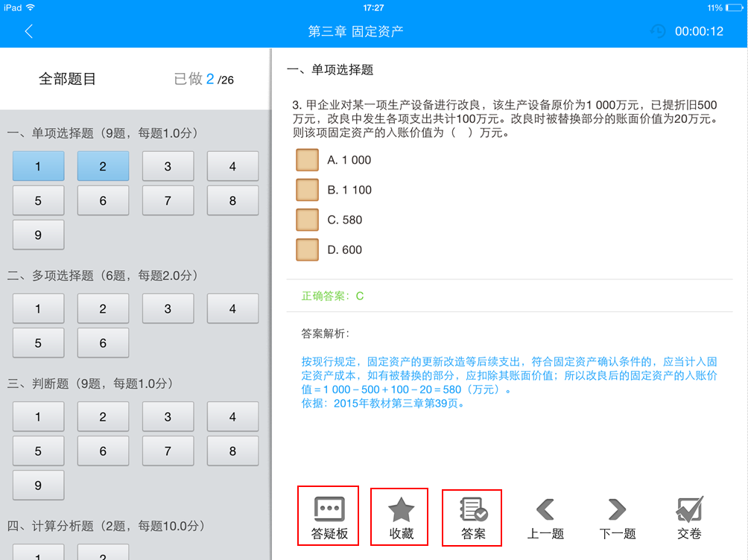Open multiple-choice question 4

click(x=232, y=308)
